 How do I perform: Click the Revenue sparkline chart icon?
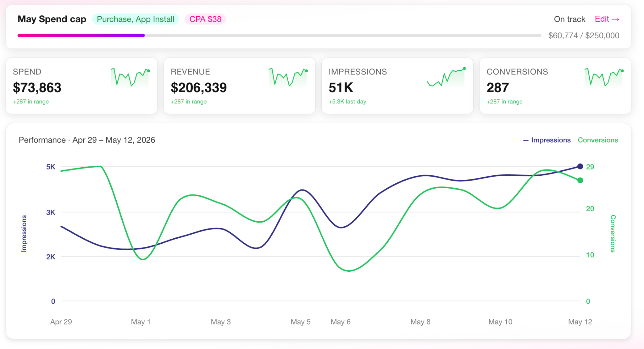(288, 77)
